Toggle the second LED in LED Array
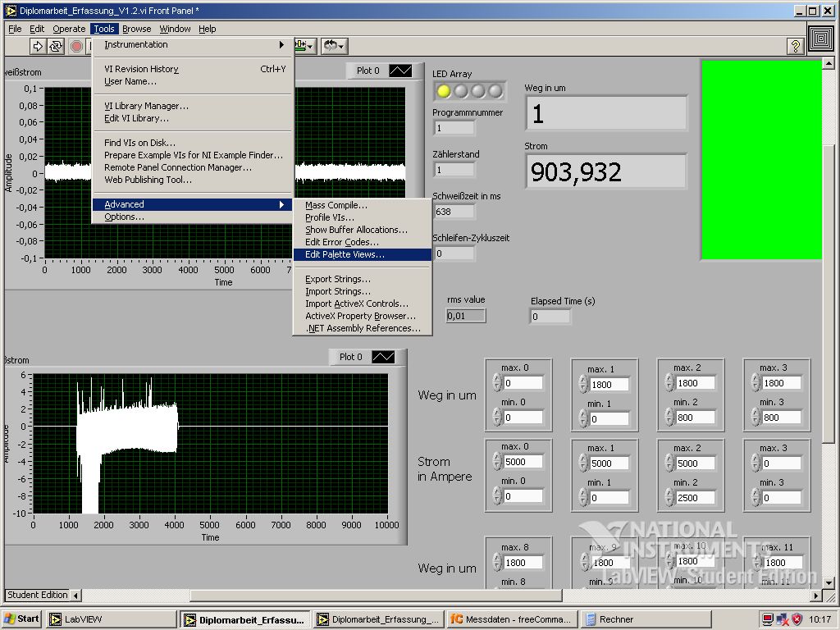840x630 pixels. tap(461, 91)
